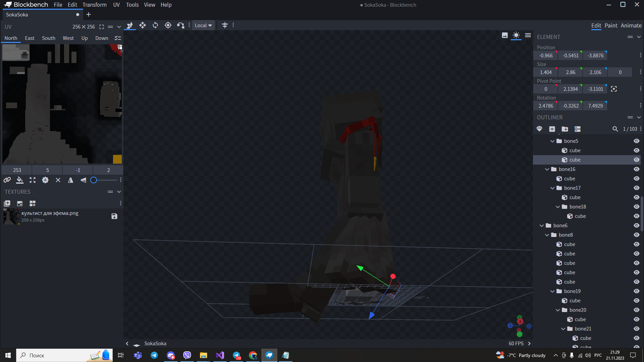644x362 pixels.
Task: Collapse the Element panel chevron
Action: (x=639, y=37)
